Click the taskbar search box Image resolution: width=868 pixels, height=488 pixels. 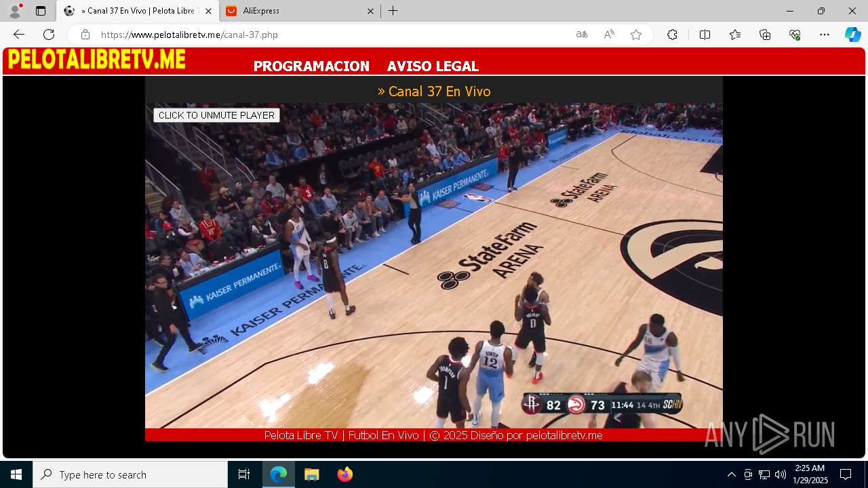coord(130,474)
